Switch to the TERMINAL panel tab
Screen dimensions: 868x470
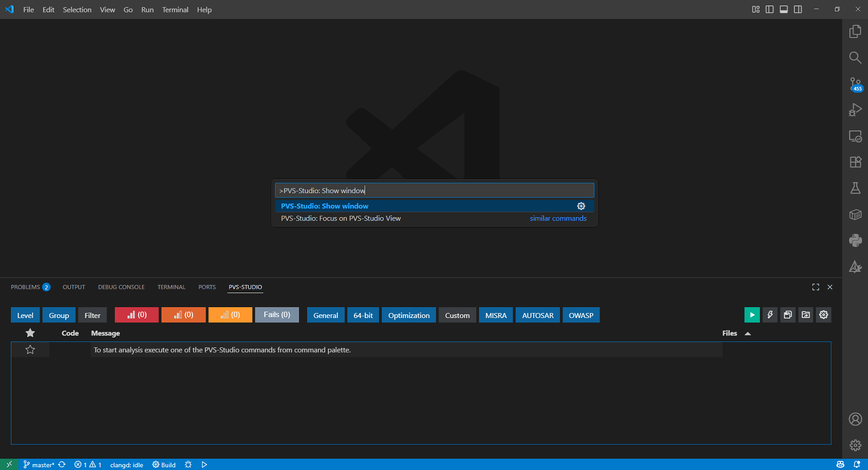[x=171, y=287]
